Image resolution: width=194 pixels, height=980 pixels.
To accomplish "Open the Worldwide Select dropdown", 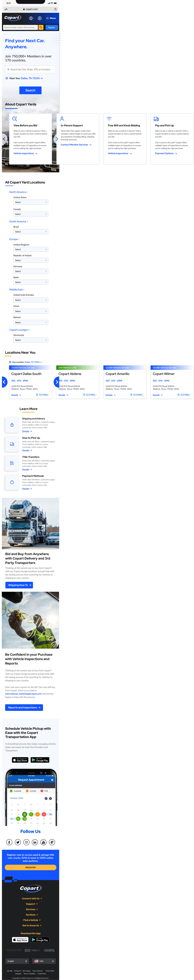I will click(31, 340).
